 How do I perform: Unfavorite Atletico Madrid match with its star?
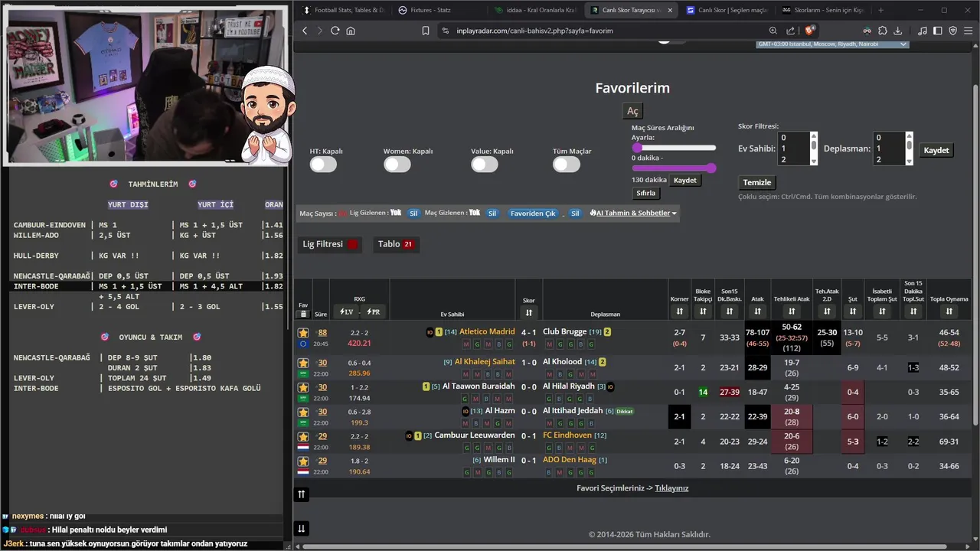(303, 333)
